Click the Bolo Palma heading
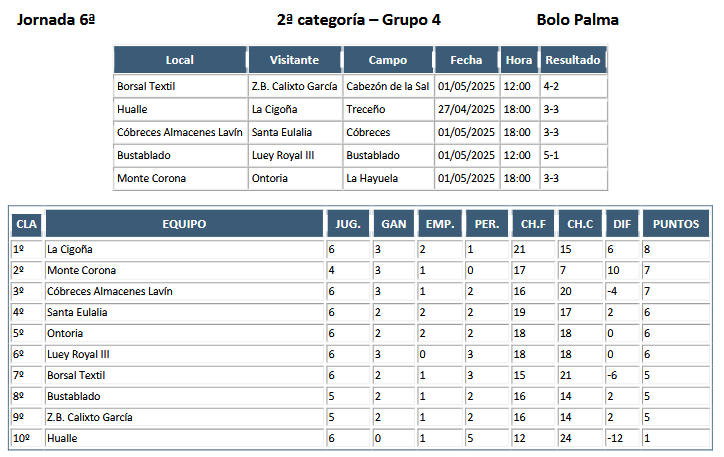The height and width of the screenshot is (457, 724). 578,20
